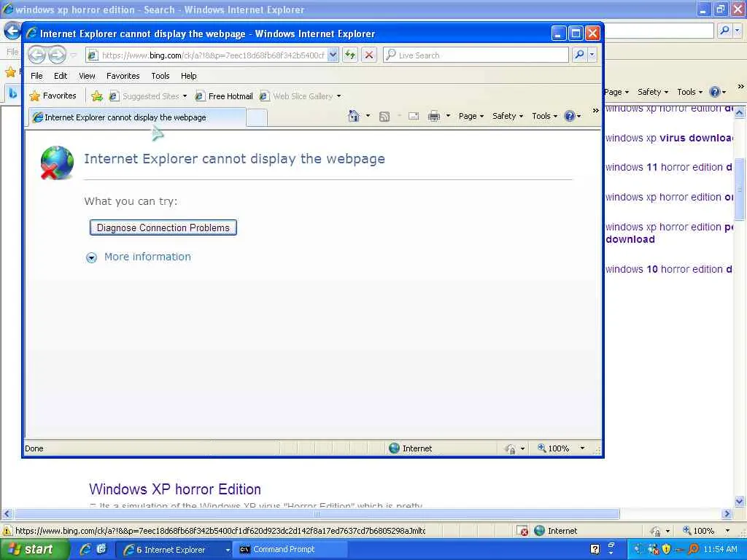Open the Home button dropdown arrow

[x=368, y=116]
